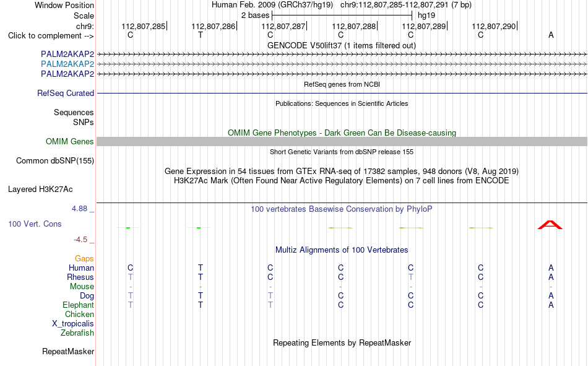Click the GTEx 'Gene Expression in 54 tissues' title
Viewport: 588px width, 366px height.
pos(342,171)
